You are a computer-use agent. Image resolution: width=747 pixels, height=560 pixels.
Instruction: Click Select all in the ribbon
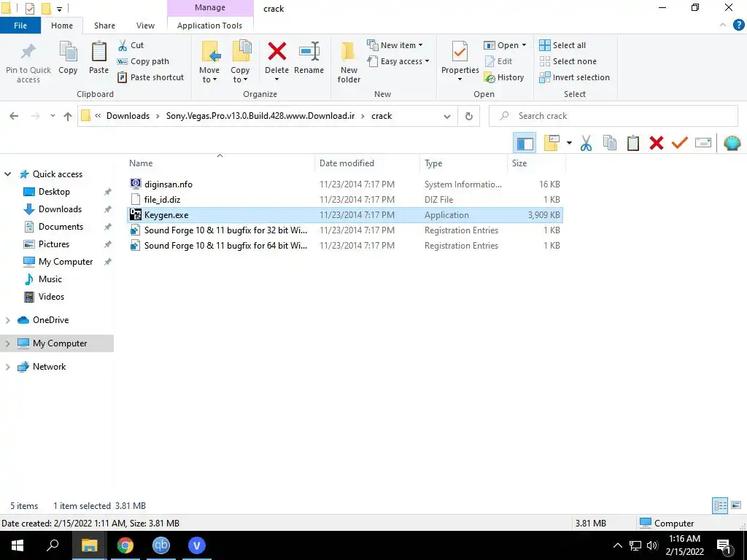click(562, 45)
